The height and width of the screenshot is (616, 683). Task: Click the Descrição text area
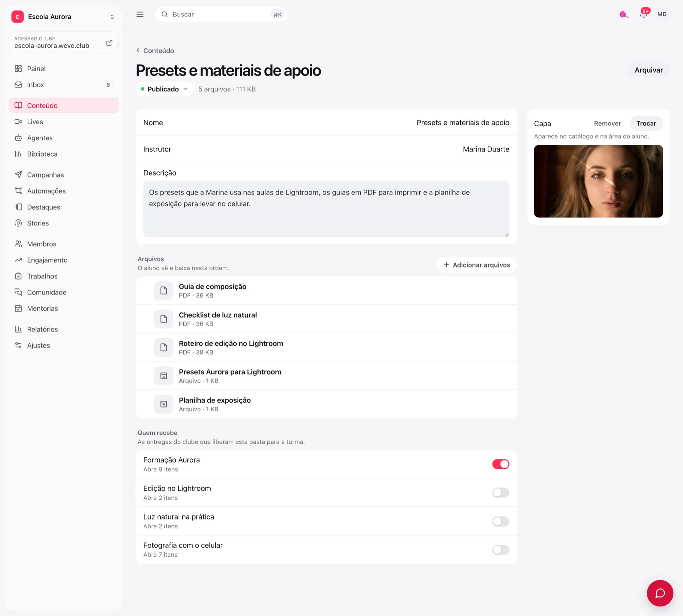click(326, 209)
